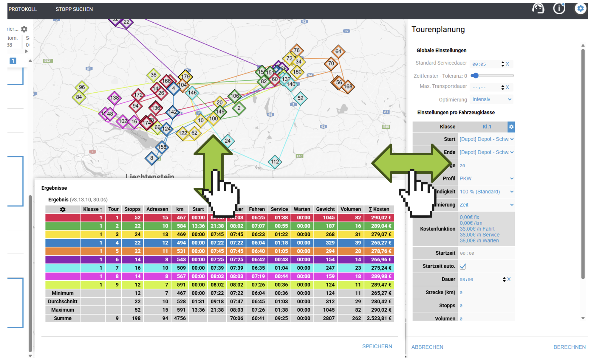591x364 pixels.
Task: Open the support headset icon
Action: pyautogui.click(x=538, y=9)
